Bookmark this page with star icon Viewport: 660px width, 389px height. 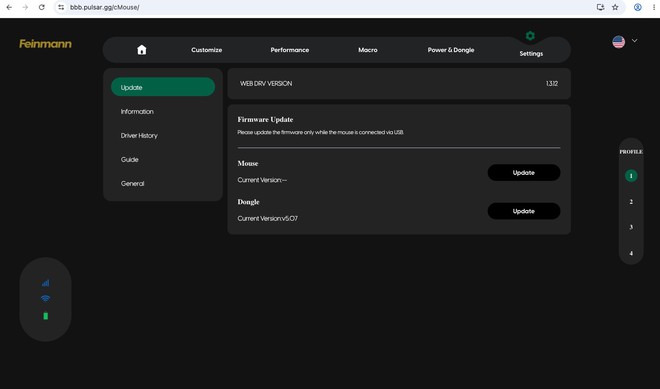click(615, 7)
